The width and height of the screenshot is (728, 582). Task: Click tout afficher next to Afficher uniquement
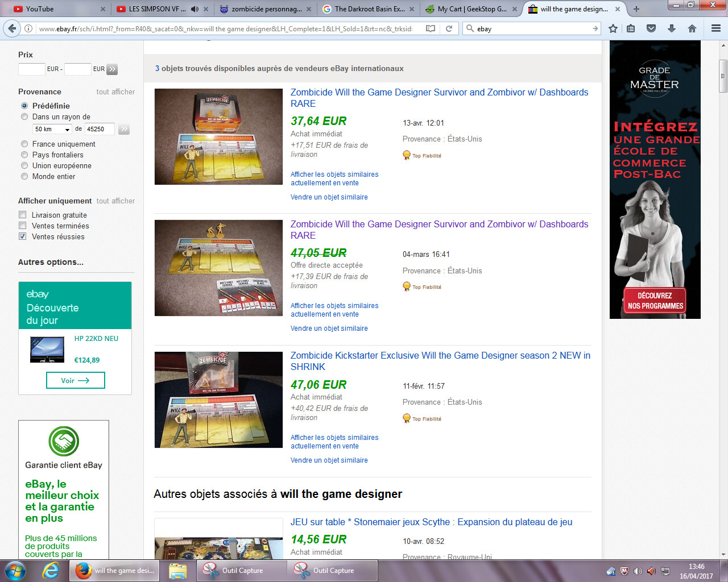coord(115,201)
